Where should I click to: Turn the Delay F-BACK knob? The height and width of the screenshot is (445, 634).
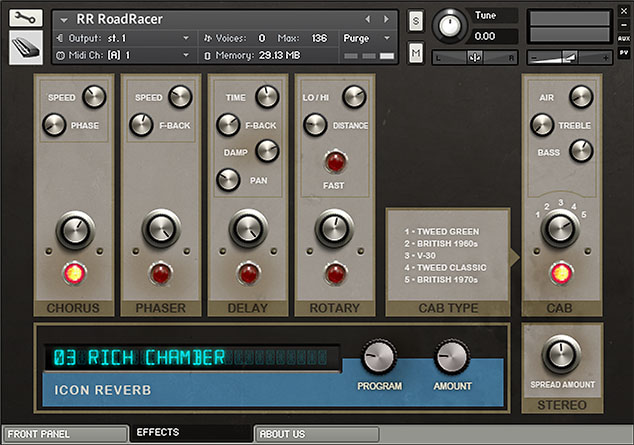click(x=228, y=125)
